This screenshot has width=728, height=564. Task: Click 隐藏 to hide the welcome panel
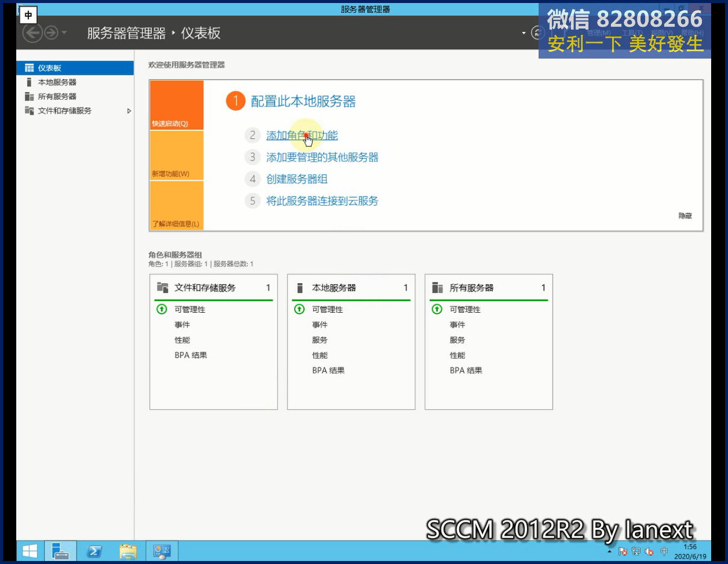tap(685, 215)
